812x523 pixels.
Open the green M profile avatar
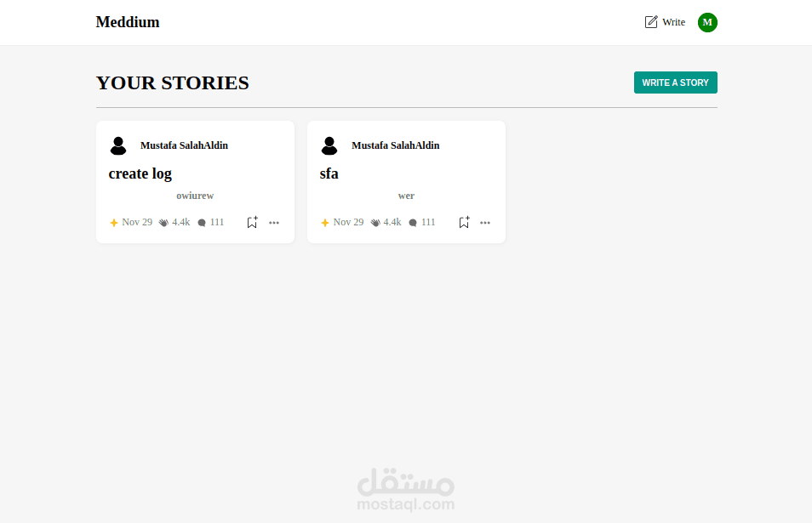click(x=707, y=22)
